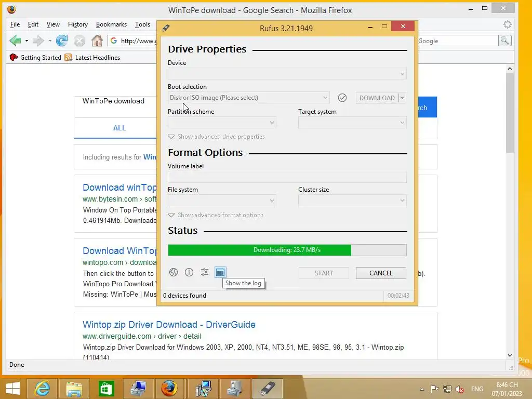Go back in Firefox
Image resolution: width=532 pixels, height=399 pixels.
15,41
